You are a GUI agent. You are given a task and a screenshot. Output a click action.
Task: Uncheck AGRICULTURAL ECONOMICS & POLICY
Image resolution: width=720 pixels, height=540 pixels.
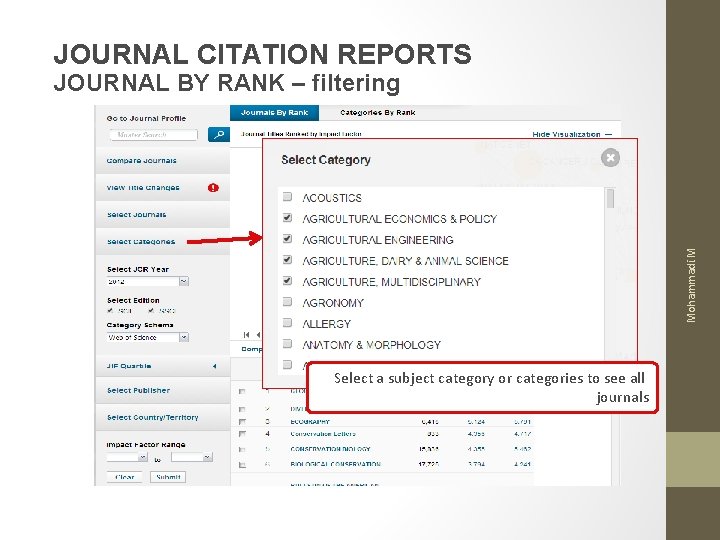point(287,218)
